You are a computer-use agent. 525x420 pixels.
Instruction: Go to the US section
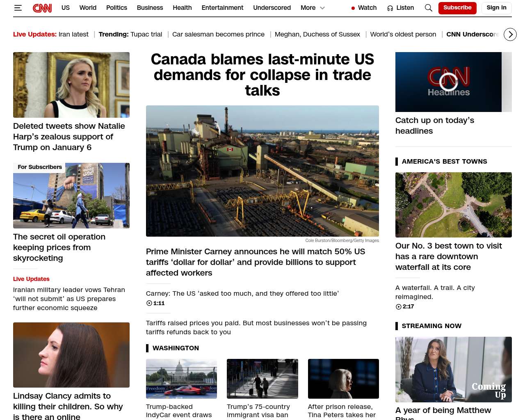coord(66,8)
